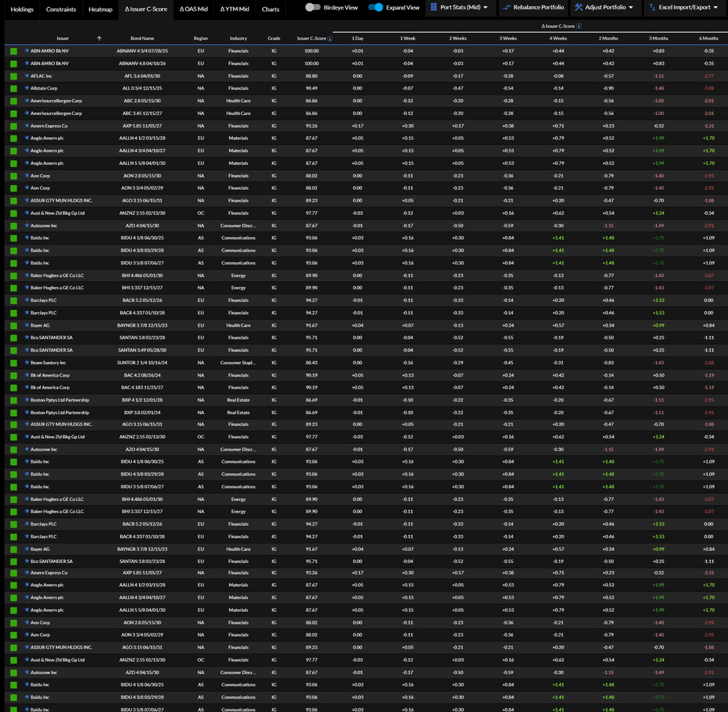Click the Rebalance Portfolio button
Image resolution: width=728 pixels, height=712 pixels.
tap(533, 7)
